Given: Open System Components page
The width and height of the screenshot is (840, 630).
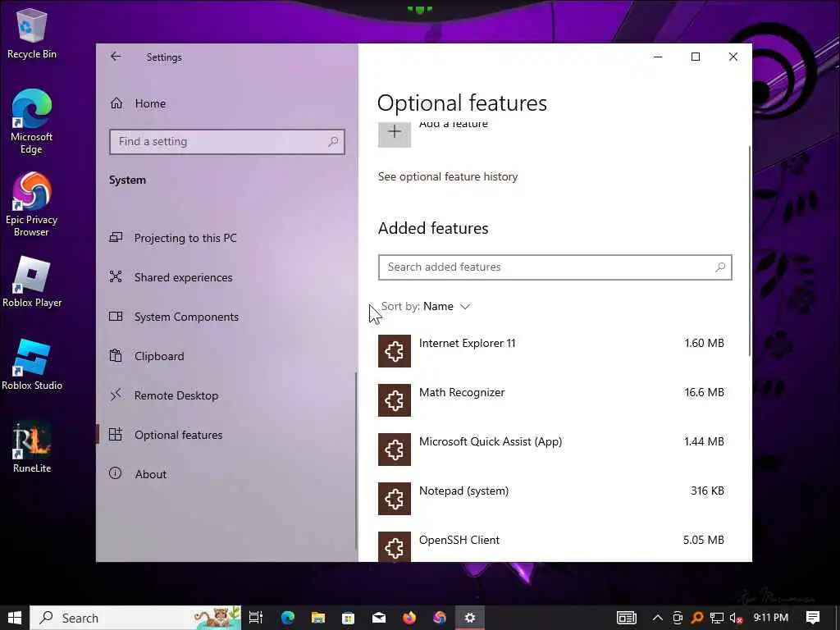Looking at the screenshot, I should point(186,317).
